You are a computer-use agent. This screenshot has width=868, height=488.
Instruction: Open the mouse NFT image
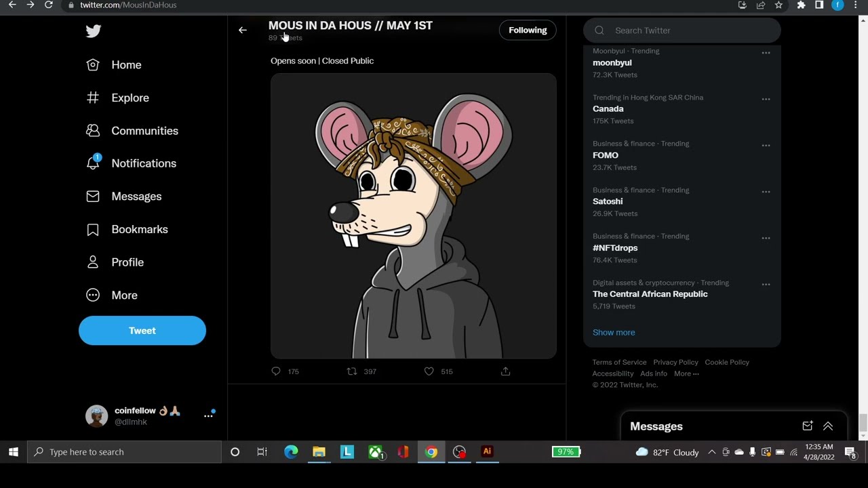(414, 216)
